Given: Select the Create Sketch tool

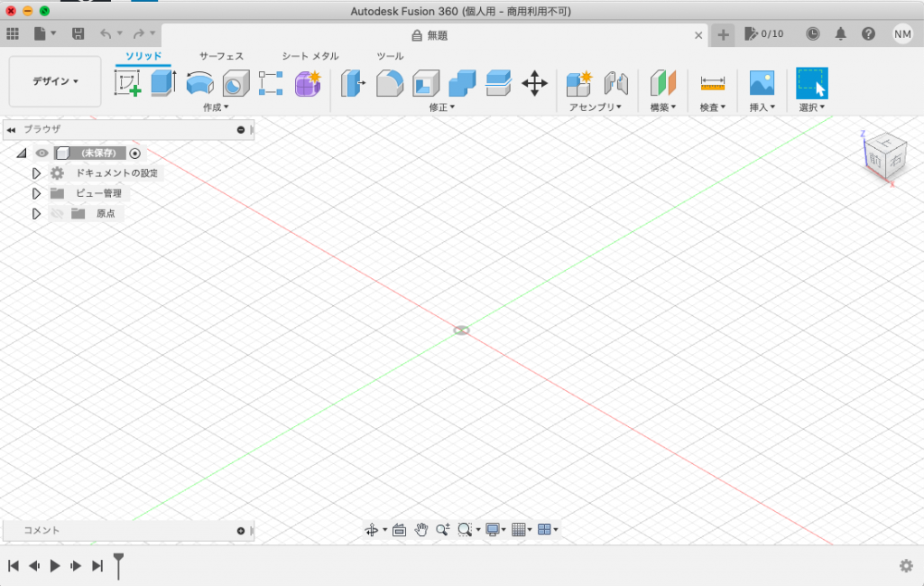Looking at the screenshot, I should (128, 84).
